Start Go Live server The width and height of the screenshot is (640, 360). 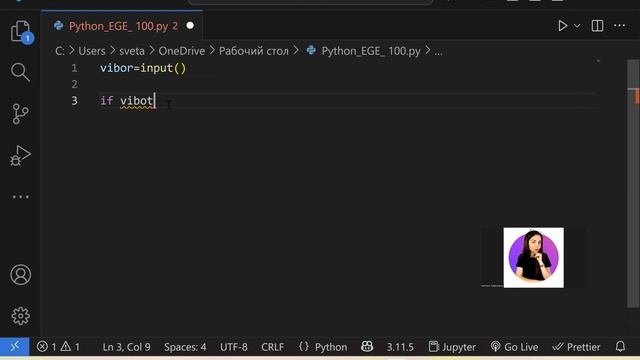pyautogui.click(x=514, y=347)
